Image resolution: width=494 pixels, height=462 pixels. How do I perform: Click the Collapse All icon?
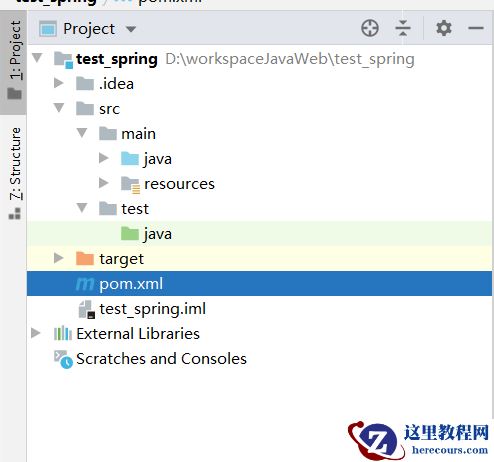[403, 28]
